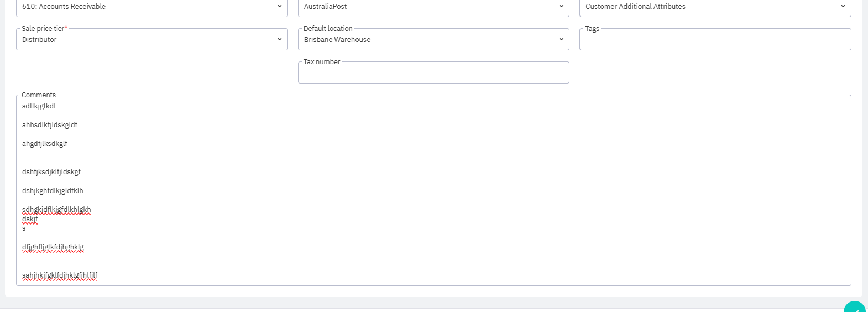Focus the Tags input field
The width and height of the screenshot is (868, 312).
pyautogui.click(x=714, y=40)
